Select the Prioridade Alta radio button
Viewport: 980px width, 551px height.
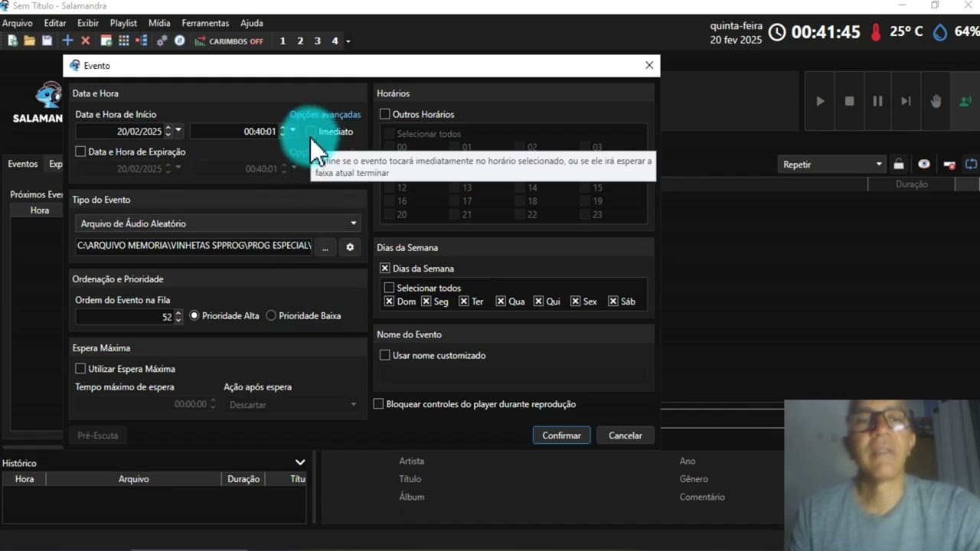pos(194,315)
